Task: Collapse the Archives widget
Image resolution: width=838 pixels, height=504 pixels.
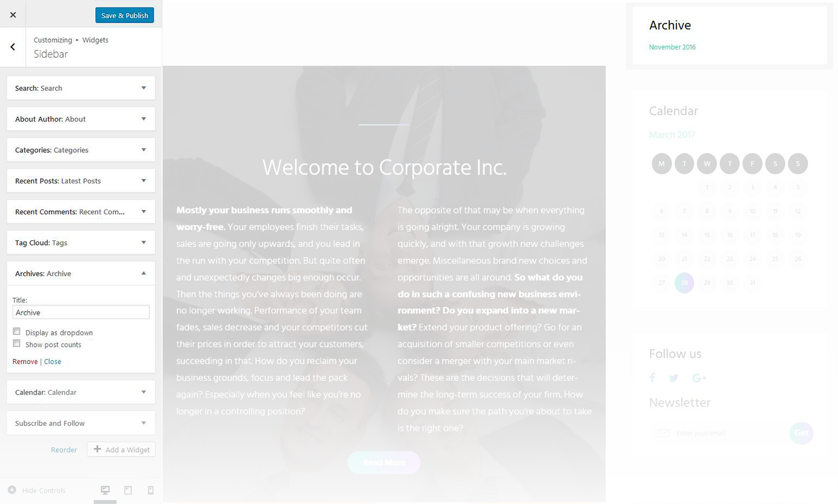Action: pyautogui.click(x=144, y=273)
